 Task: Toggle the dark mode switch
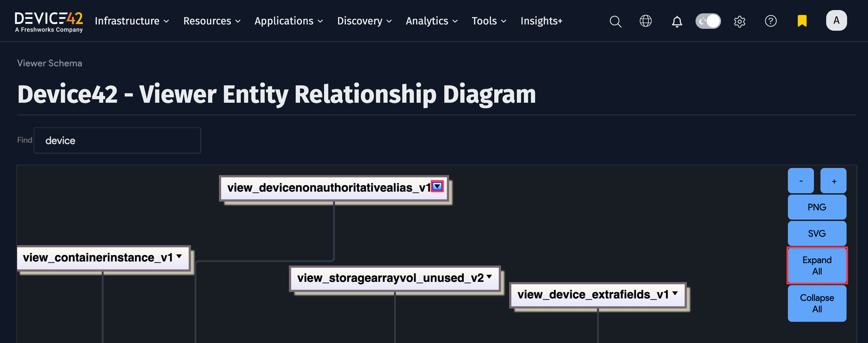708,21
